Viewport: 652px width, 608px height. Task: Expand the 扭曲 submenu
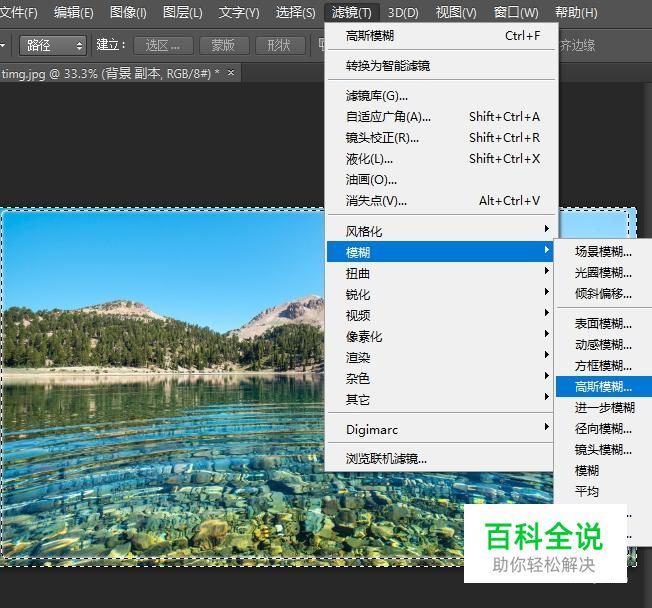[x=440, y=273]
